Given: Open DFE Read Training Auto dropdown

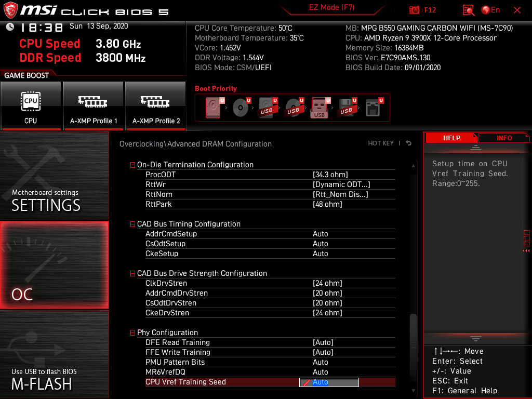Looking at the screenshot, I should (x=323, y=342).
